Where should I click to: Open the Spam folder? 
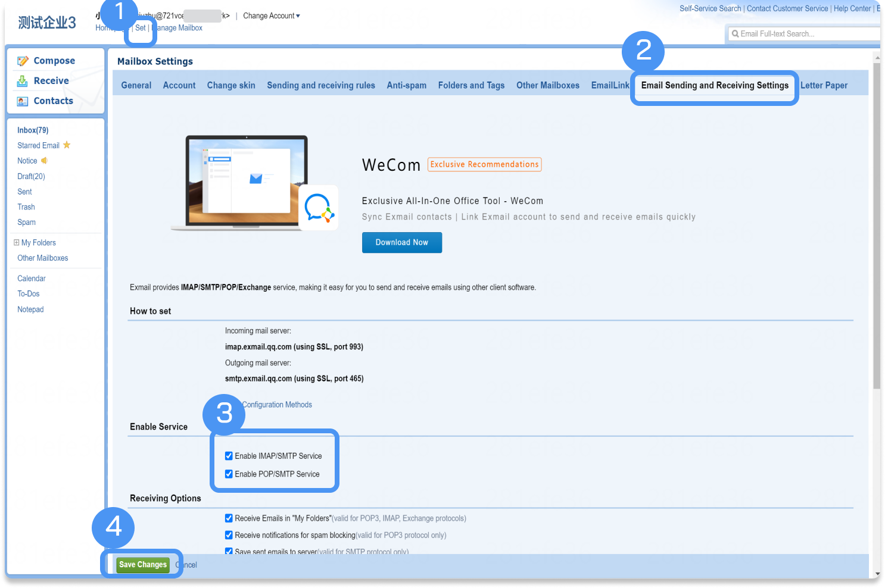27,222
